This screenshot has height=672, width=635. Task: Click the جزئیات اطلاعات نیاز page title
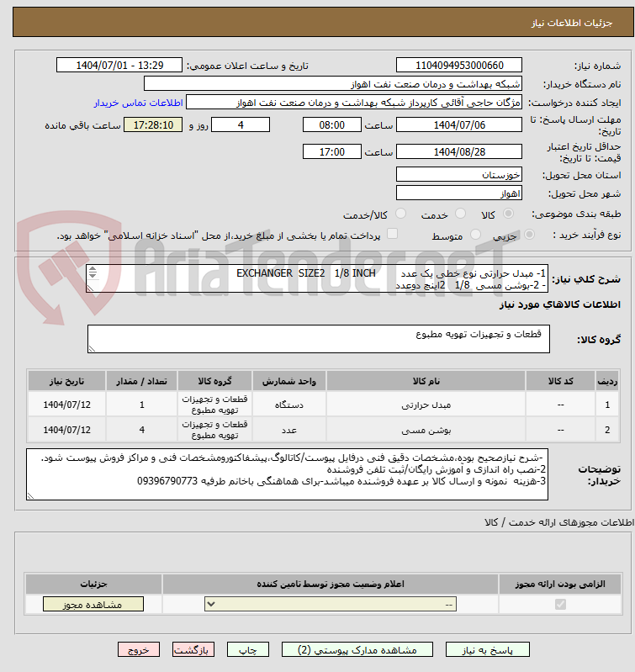tap(572, 23)
